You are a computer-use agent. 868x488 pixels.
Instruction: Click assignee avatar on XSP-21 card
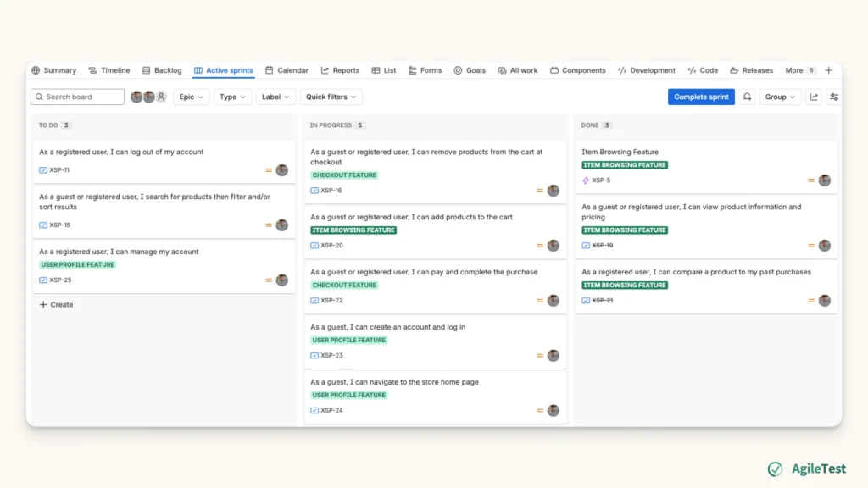(x=824, y=301)
